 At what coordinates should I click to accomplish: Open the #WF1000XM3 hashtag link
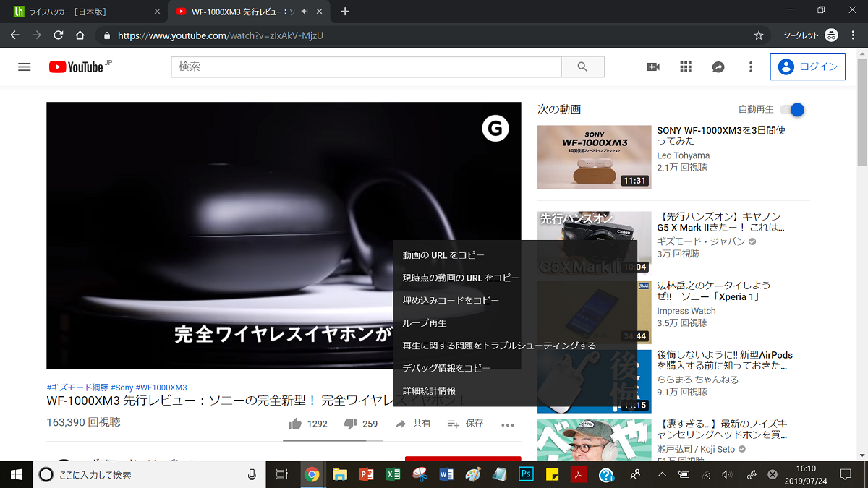point(161,388)
